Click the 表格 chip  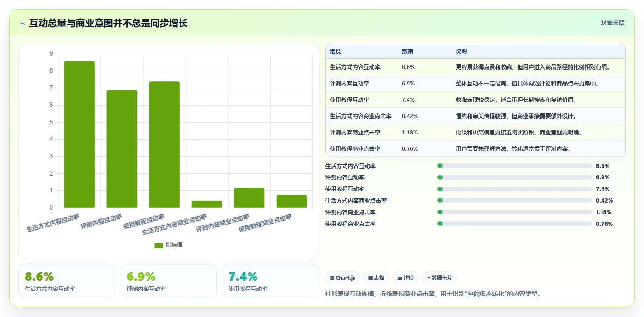coord(376,278)
